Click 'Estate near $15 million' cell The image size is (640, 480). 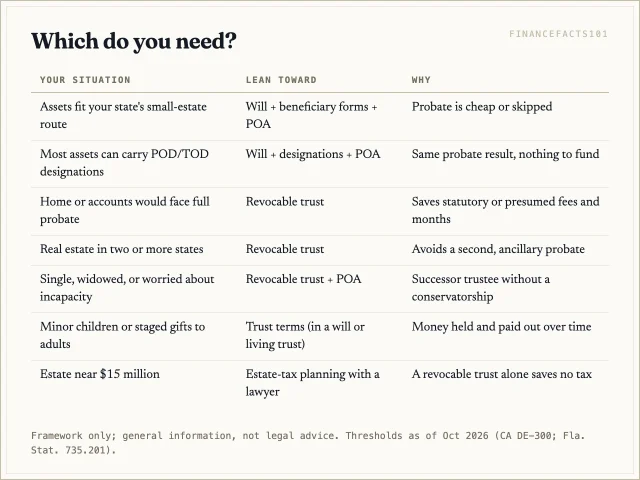pos(100,374)
